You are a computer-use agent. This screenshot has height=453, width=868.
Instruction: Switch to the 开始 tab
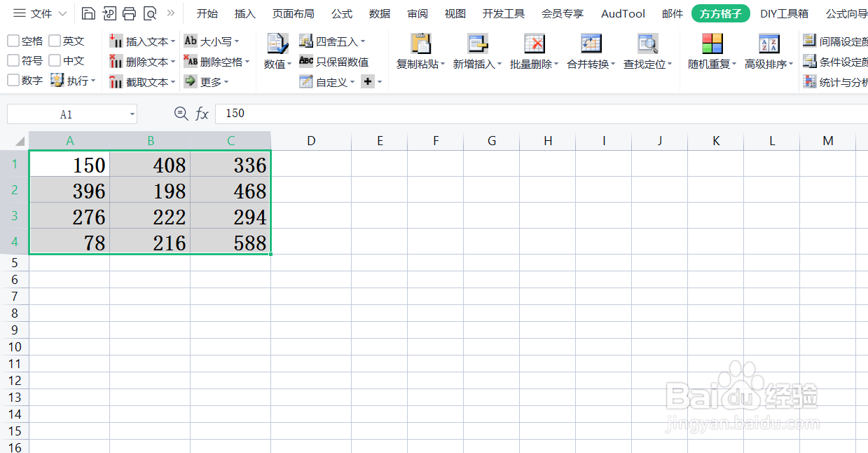207,14
